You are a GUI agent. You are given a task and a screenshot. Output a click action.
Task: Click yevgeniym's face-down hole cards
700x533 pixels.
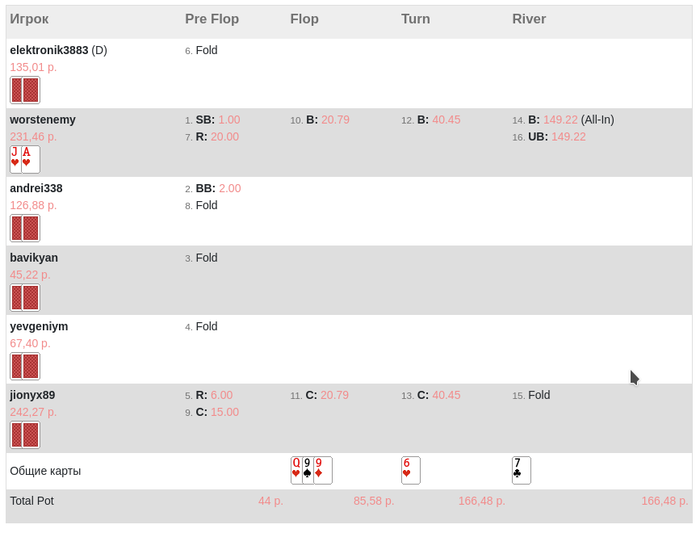point(25,366)
